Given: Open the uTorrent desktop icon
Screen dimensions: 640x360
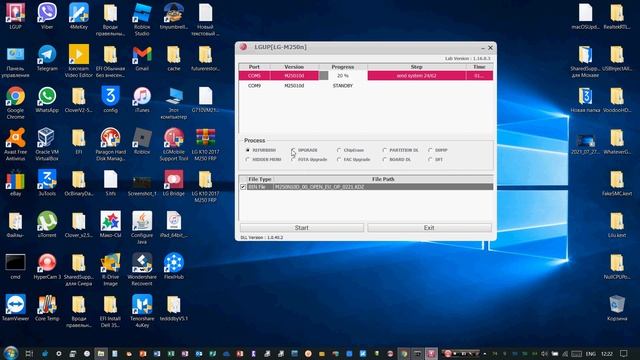Looking at the screenshot, I should pyautogui.click(x=47, y=224).
